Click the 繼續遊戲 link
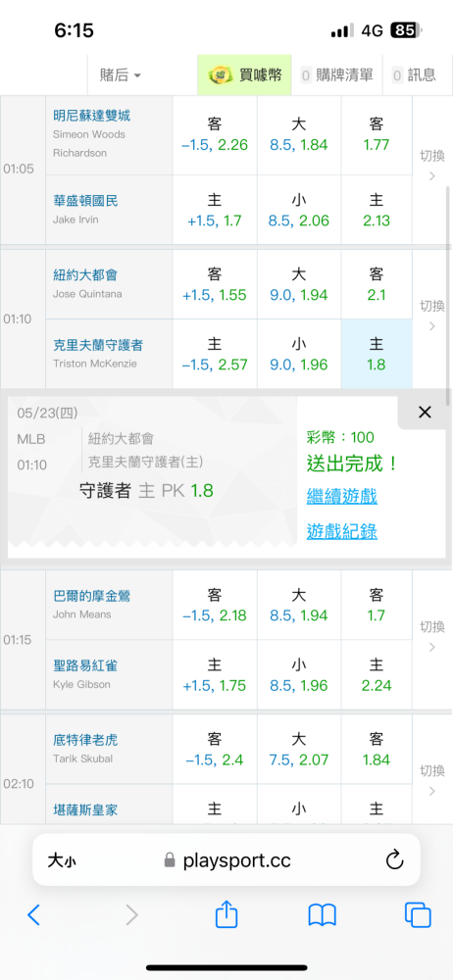This screenshot has height=980, width=453. 341,497
